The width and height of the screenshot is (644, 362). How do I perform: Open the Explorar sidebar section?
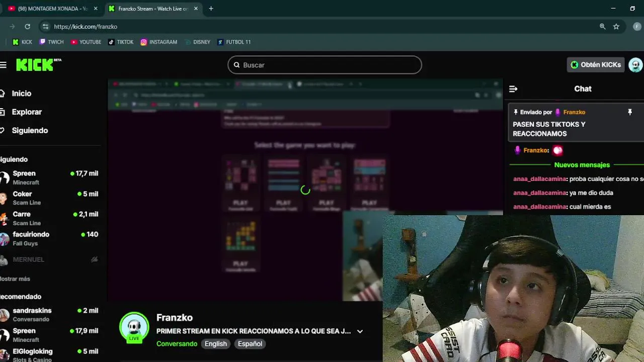27,112
